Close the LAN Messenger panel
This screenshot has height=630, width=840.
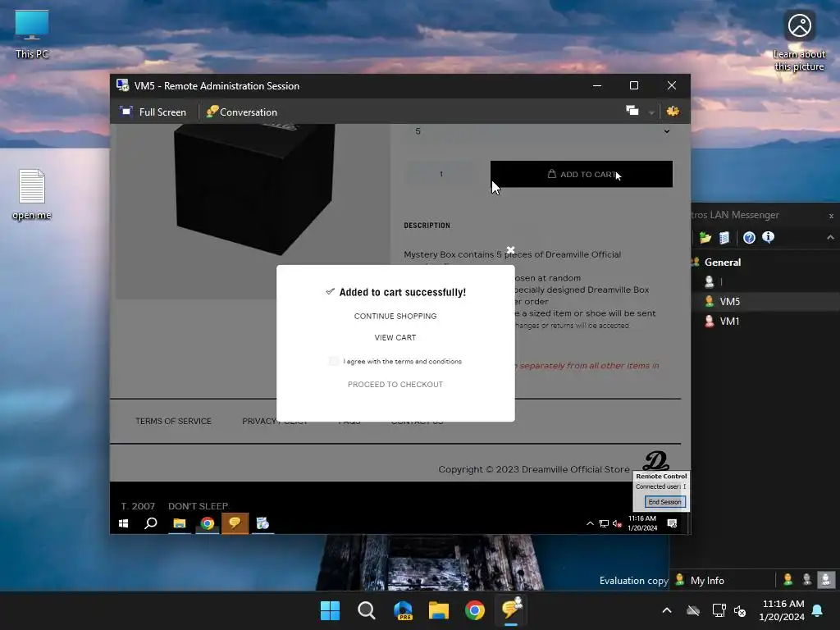click(x=831, y=216)
